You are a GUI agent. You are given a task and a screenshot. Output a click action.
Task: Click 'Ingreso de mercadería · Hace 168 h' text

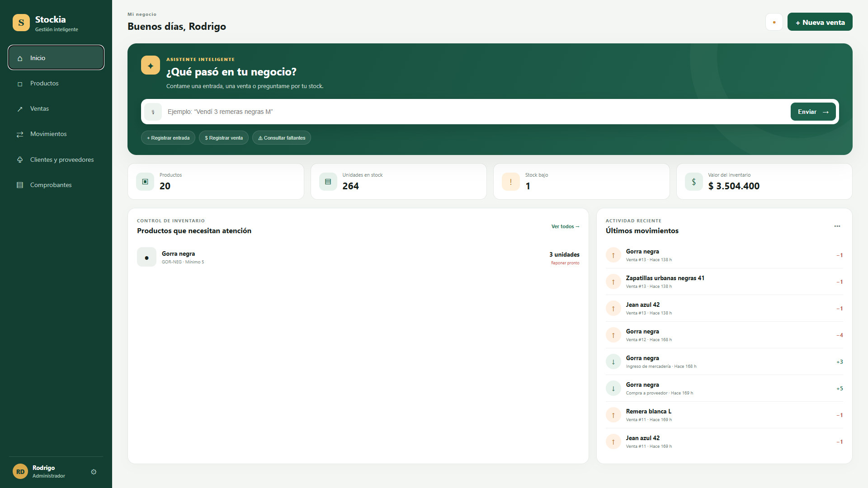(x=661, y=366)
